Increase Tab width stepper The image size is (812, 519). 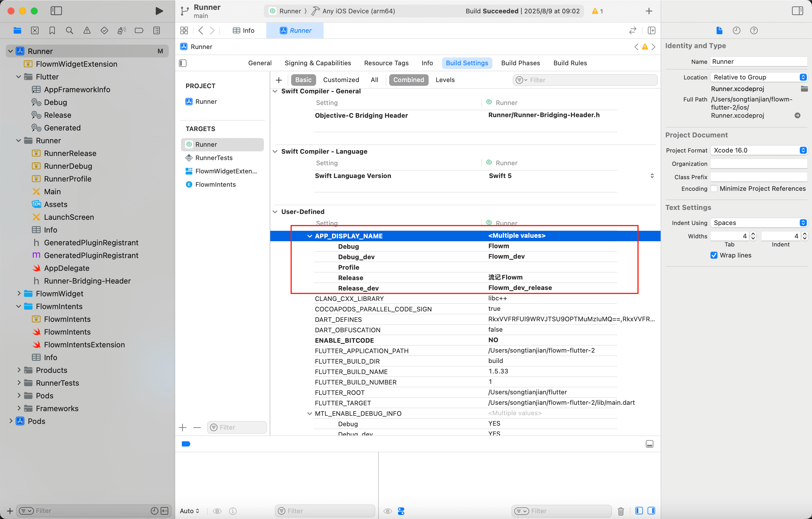[753, 234]
